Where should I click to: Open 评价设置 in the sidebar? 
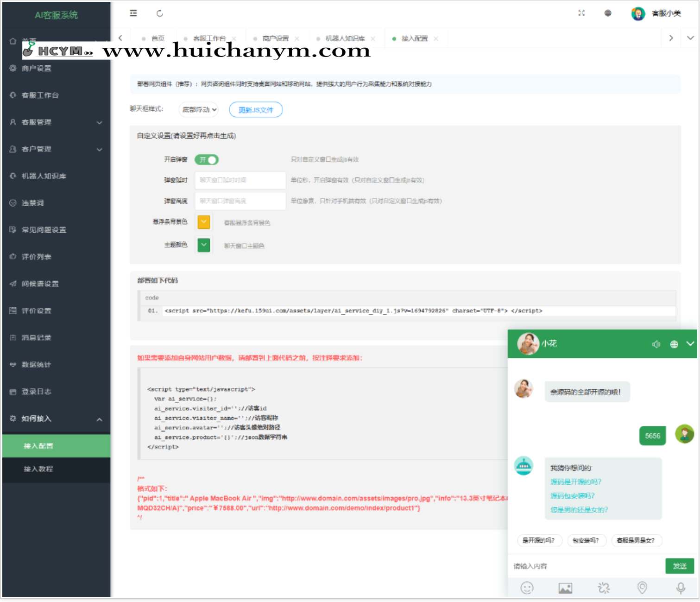click(x=56, y=310)
